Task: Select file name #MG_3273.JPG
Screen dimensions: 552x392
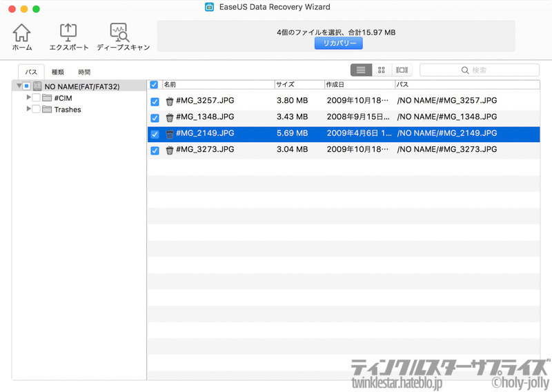Action: click(205, 149)
